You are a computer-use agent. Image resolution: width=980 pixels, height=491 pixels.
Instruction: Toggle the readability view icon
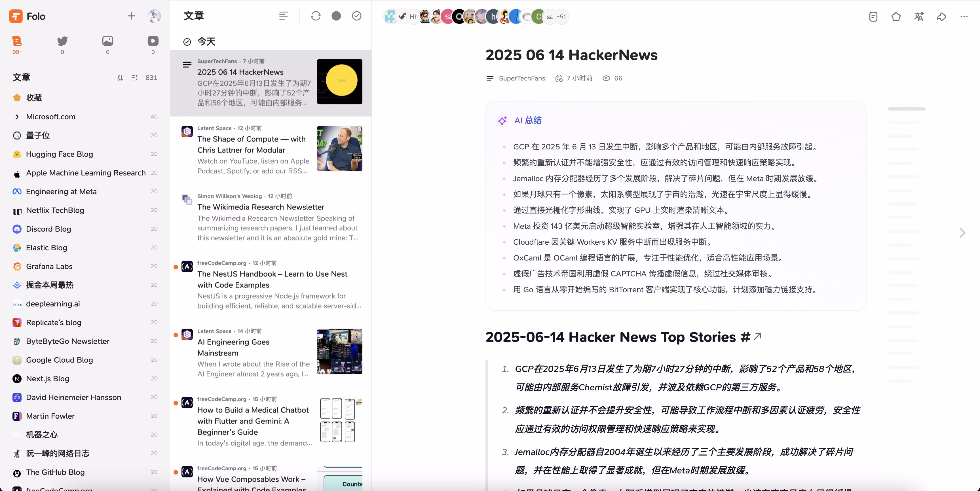tap(873, 17)
